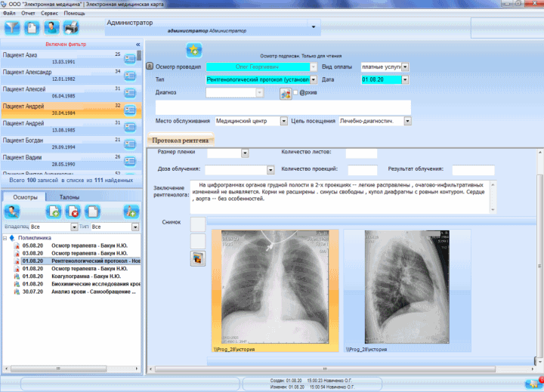The image size is (544, 392).
Task: Open card icon for Пациент Вадим
Action: click(130, 161)
